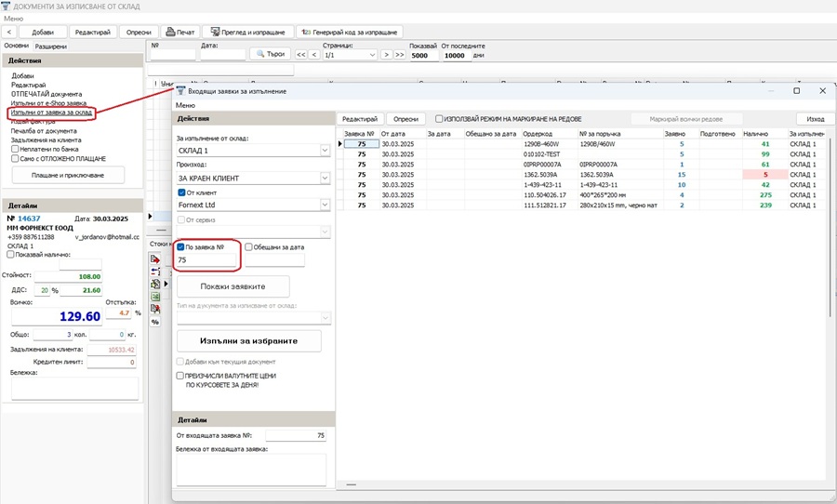Toggle Само с ОТЛОЖЕНО ПЛАЩАНЕ checkbox

coord(15,159)
